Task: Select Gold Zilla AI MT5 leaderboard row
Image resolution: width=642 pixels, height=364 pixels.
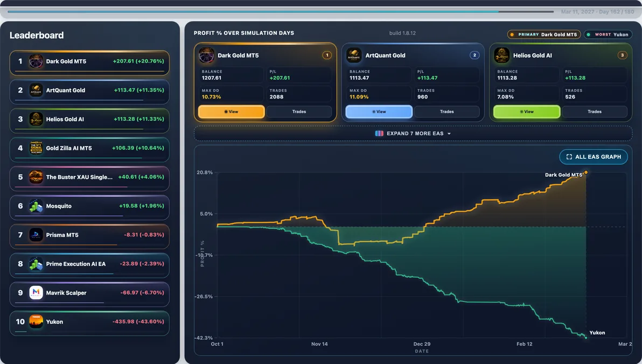Action: pos(89,150)
